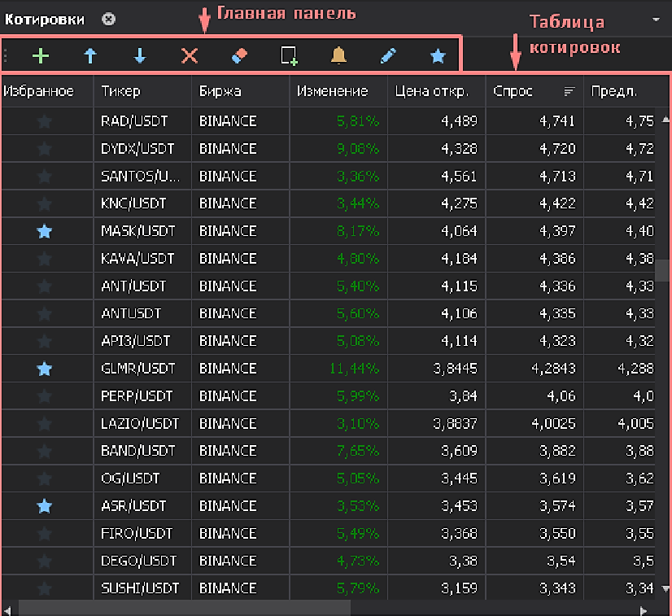Screen dimensions: 672x616
Task: Open alerts with the orange bell icon
Action: click(x=338, y=55)
